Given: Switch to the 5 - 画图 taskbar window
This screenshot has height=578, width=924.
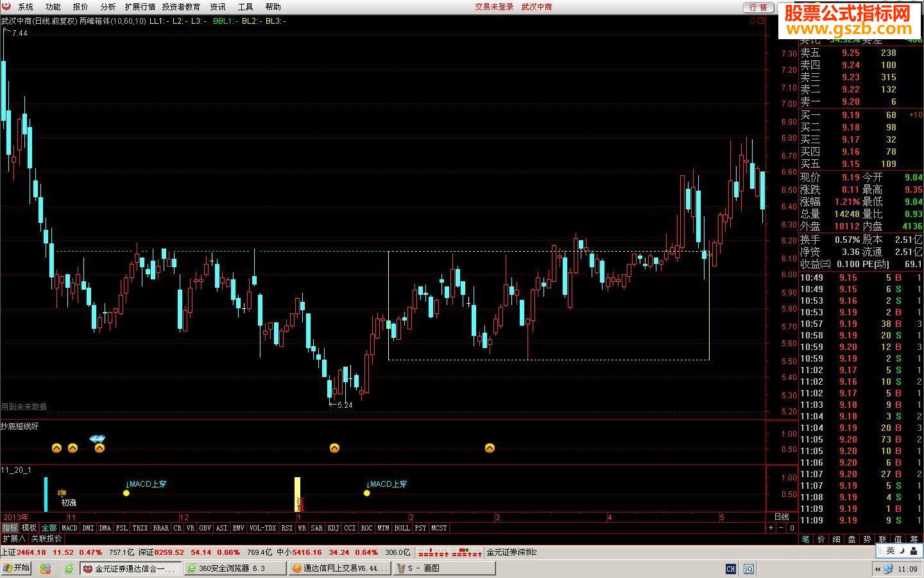Looking at the screenshot, I should tap(444, 568).
